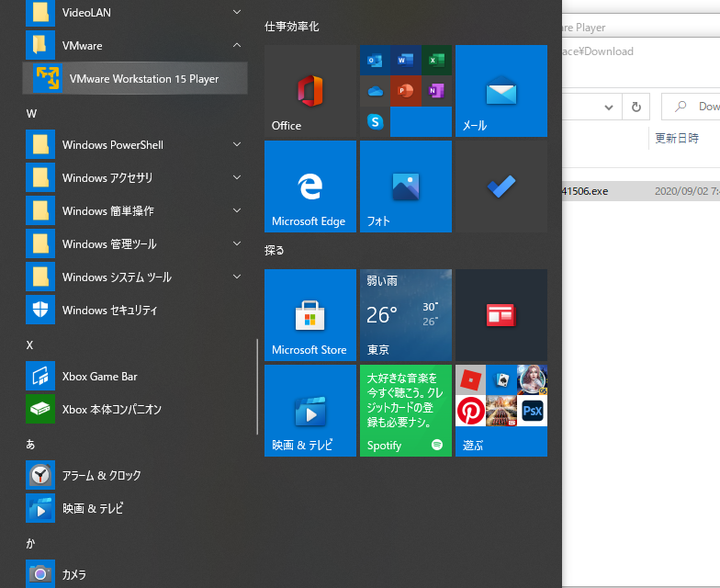Image resolution: width=720 pixels, height=588 pixels.
Task: Open the Windows PowerShell folder entry
Action: [x=135, y=145]
